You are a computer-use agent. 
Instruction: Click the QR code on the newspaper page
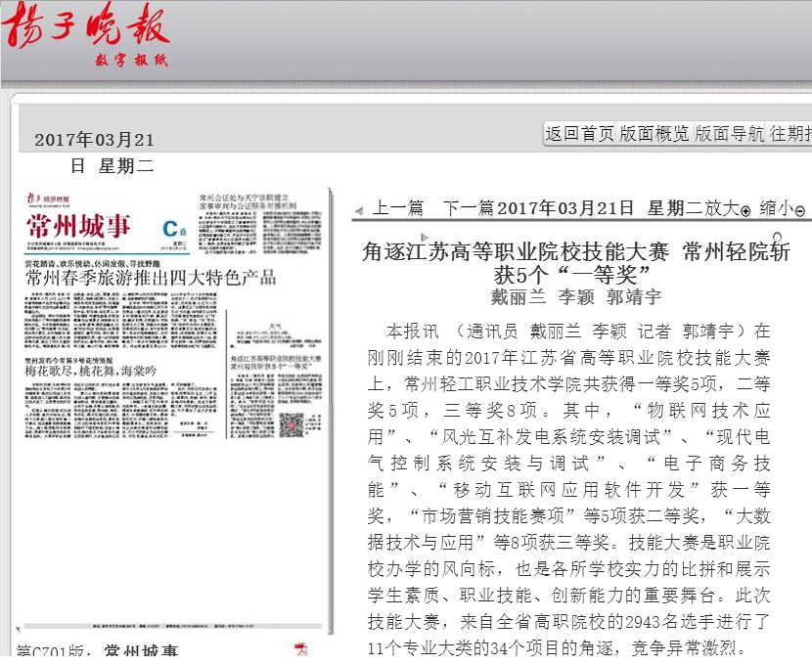pos(294,423)
